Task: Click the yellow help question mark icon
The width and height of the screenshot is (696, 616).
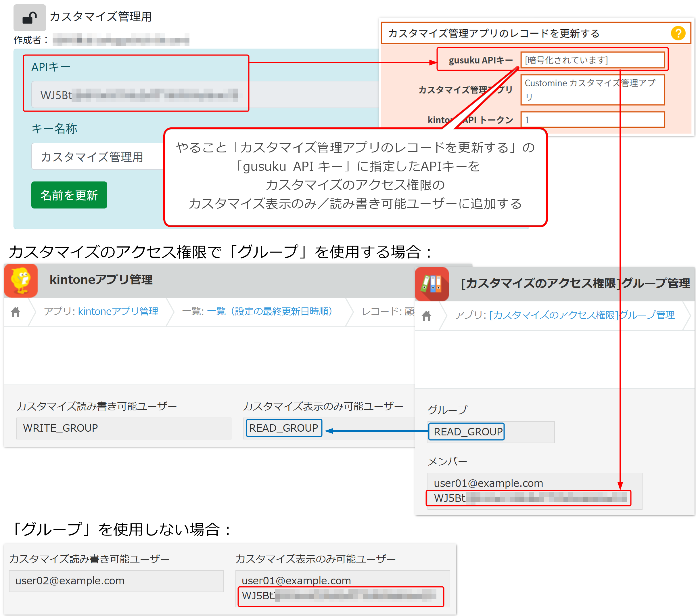Action: pyautogui.click(x=678, y=33)
